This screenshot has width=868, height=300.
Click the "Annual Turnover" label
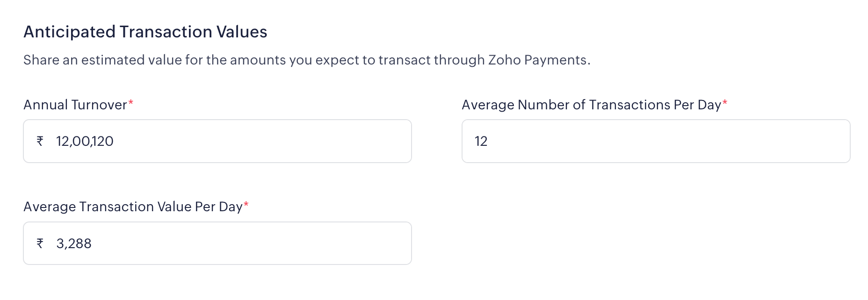click(x=75, y=105)
